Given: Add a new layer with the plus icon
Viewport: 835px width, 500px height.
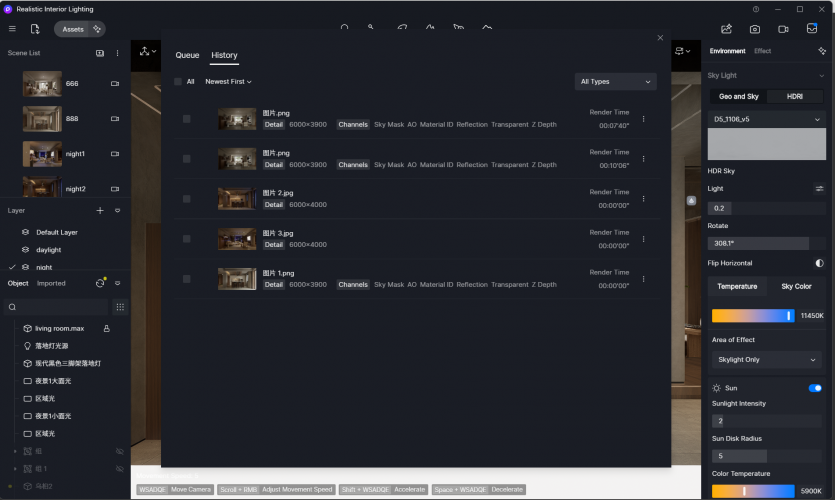Looking at the screenshot, I should tap(100, 211).
